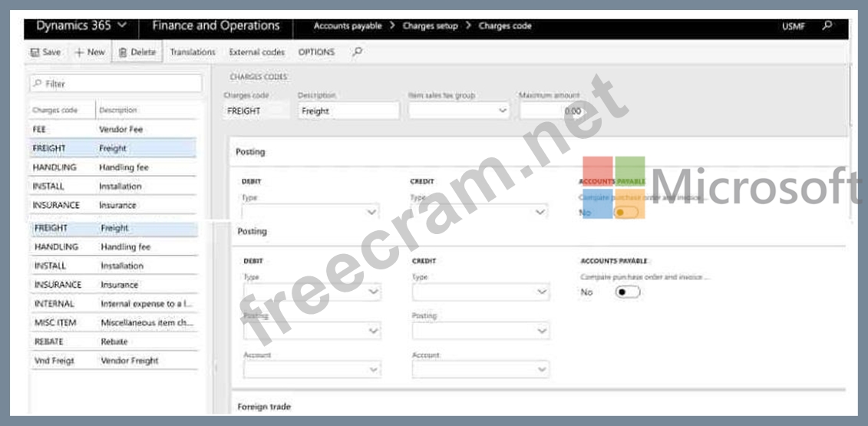This screenshot has width=868, height=426.
Task: Click the Save icon in the toolbar
Action: pyautogui.click(x=35, y=52)
